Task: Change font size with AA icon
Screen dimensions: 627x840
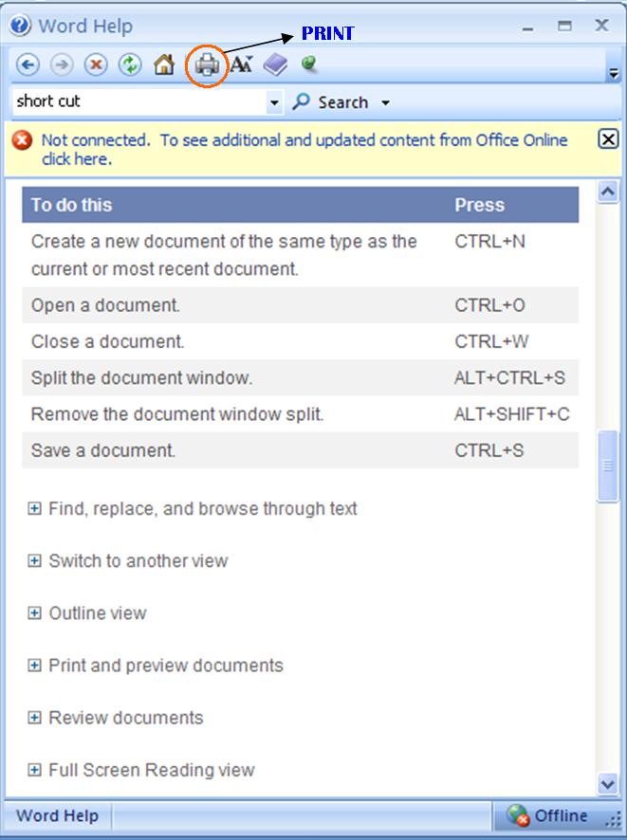Action: coord(241,64)
